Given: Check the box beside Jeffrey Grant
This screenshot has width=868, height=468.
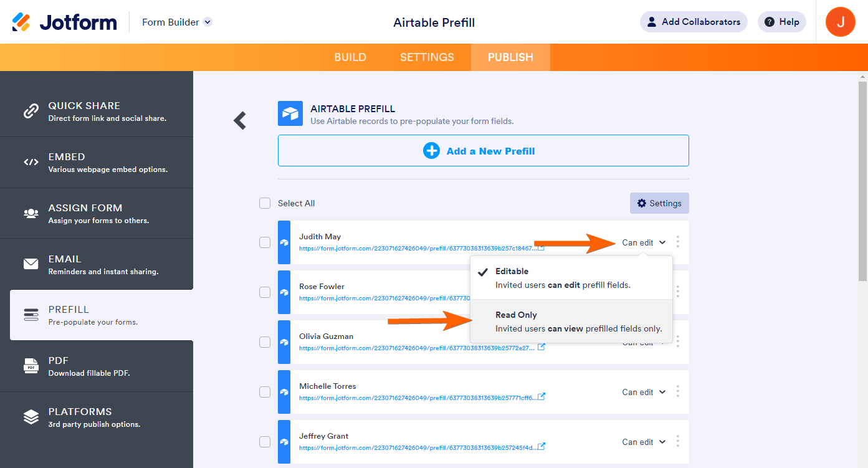Looking at the screenshot, I should [265, 442].
